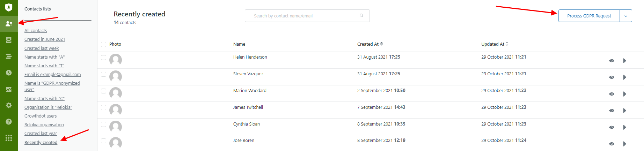This screenshot has height=151, width=644.
Task: Click the shield logo at the sidebar top
Action: (x=9, y=7)
